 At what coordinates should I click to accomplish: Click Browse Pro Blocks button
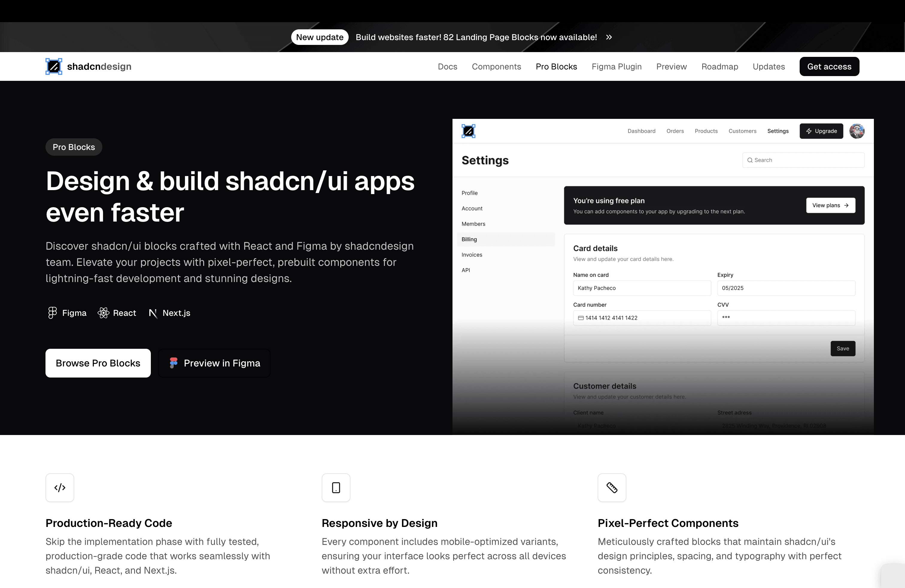pos(98,362)
